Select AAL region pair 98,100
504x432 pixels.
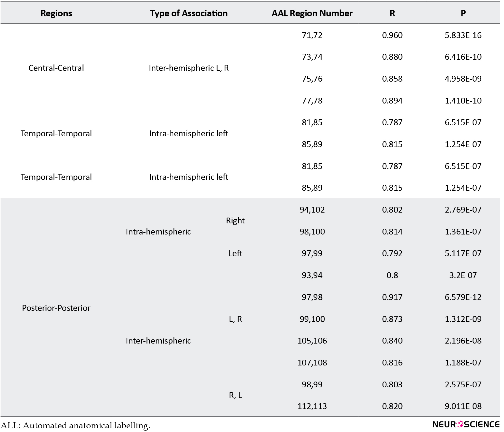(x=312, y=232)
